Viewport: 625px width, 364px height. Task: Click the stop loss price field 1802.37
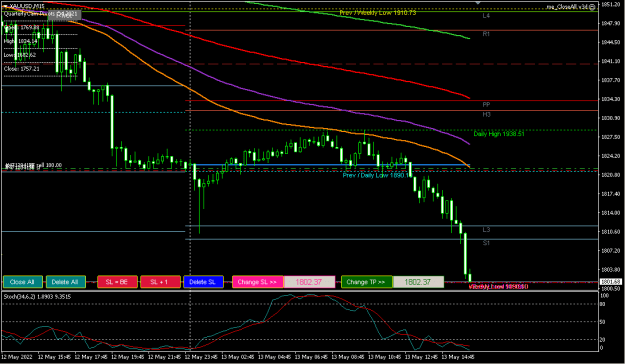point(309,282)
